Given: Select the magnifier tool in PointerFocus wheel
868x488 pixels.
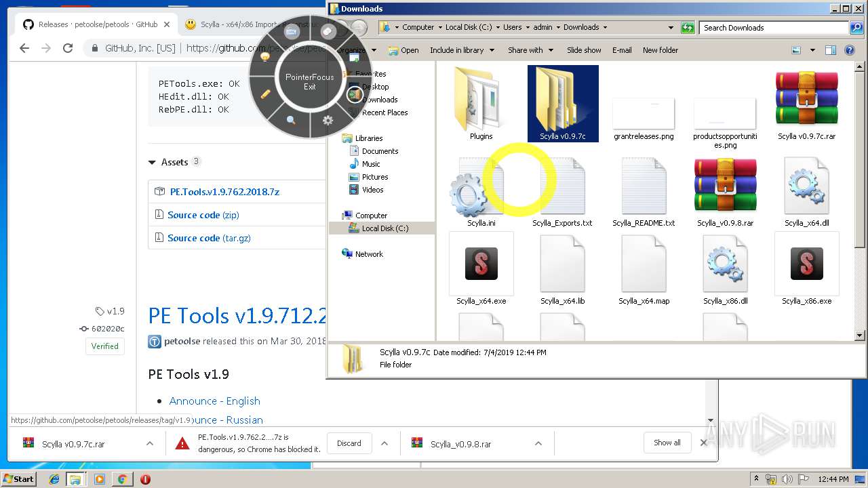Looking at the screenshot, I should (292, 120).
